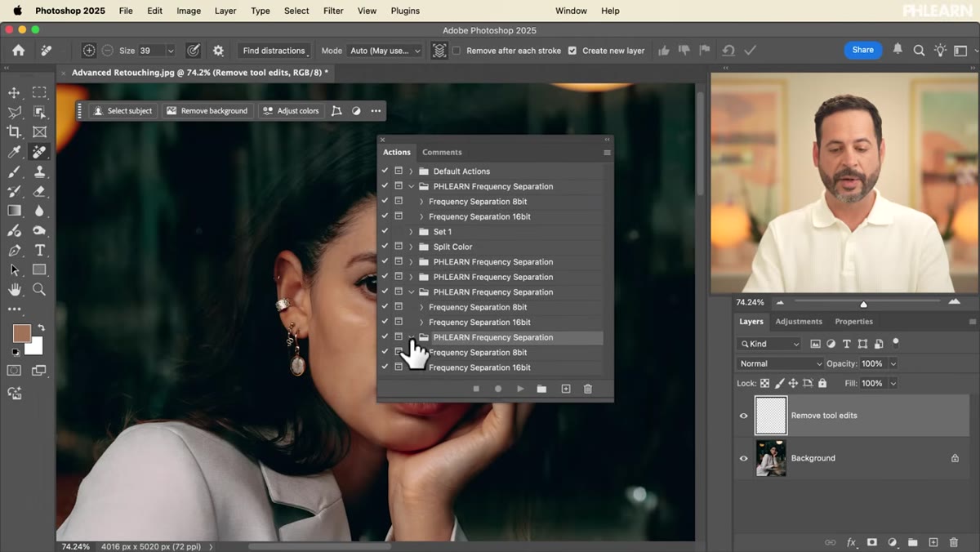Toggle checkmark for Default Actions set
Screen dimensions: 980x552
[x=385, y=171]
